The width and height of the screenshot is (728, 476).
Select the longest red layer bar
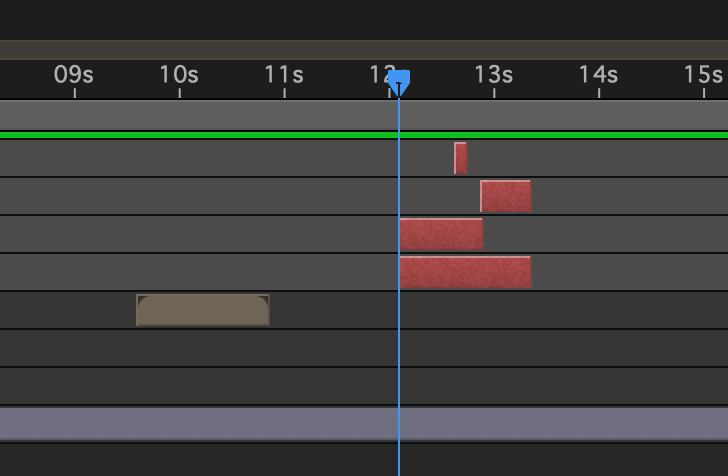click(x=465, y=272)
